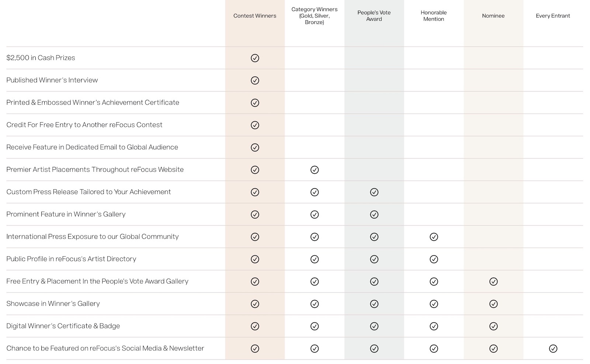Click 'Printed & Embossed Winner's Achievement Certificate' label
Screen dimensions: 590x364
[93, 102]
